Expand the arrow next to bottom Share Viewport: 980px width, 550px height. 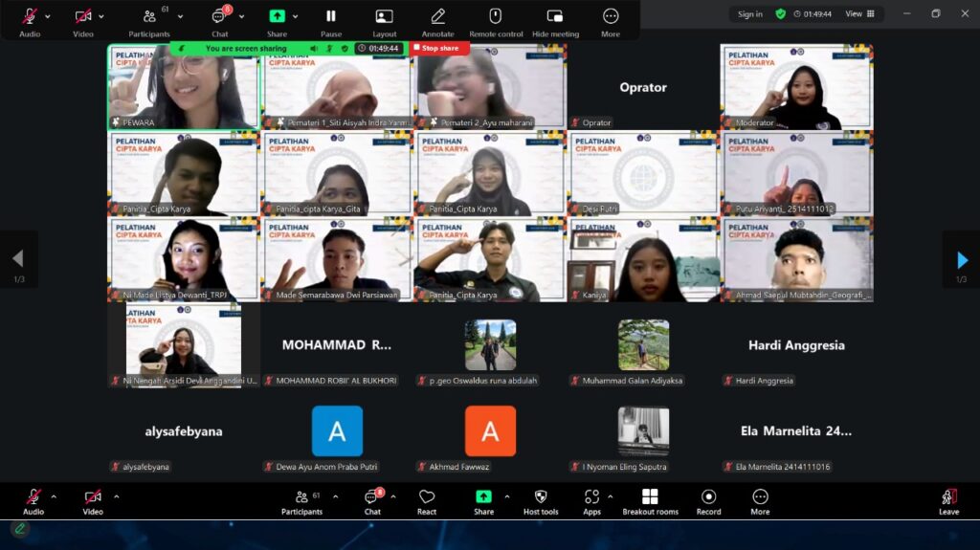click(507, 496)
